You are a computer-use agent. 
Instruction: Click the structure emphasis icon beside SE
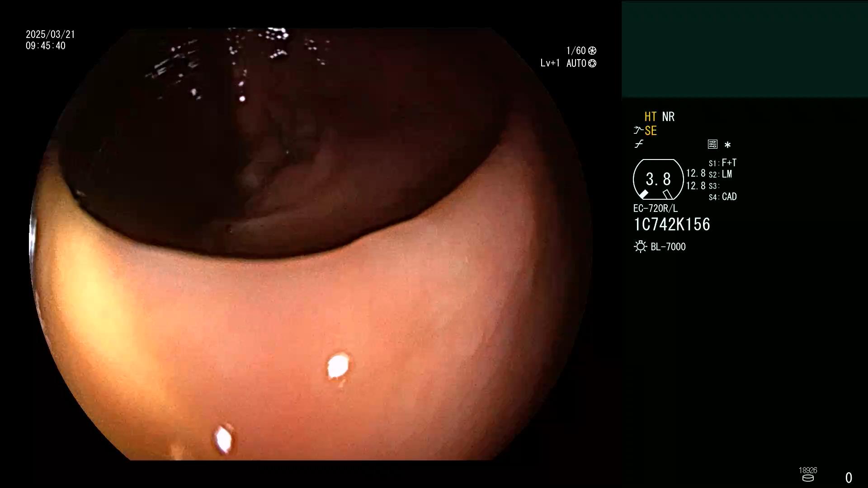tap(638, 130)
